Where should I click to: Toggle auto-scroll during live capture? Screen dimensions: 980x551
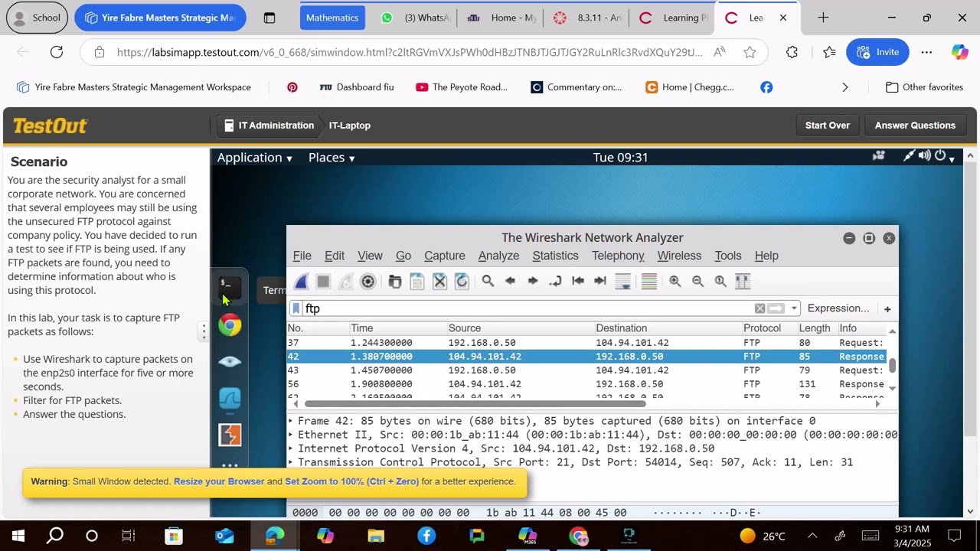[x=623, y=282]
